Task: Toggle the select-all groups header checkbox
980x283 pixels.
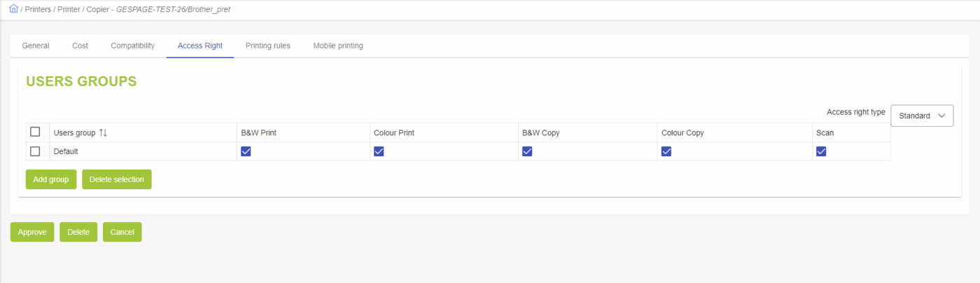Action: (x=35, y=132)
